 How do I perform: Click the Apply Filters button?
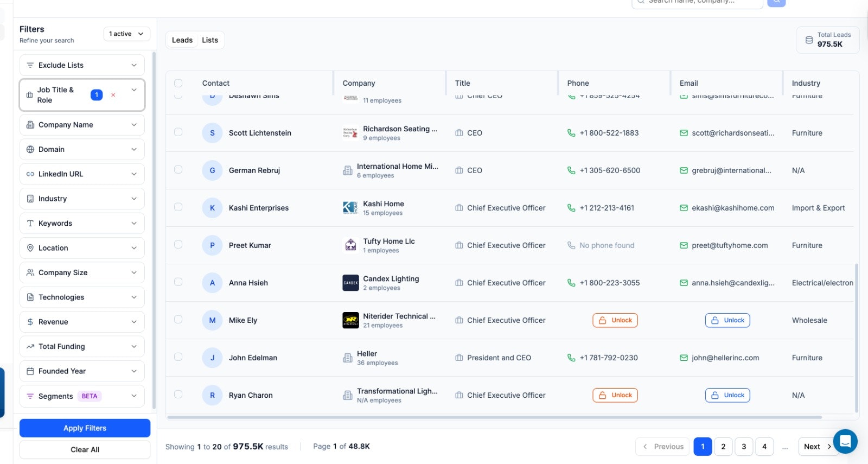coord(85,428)
